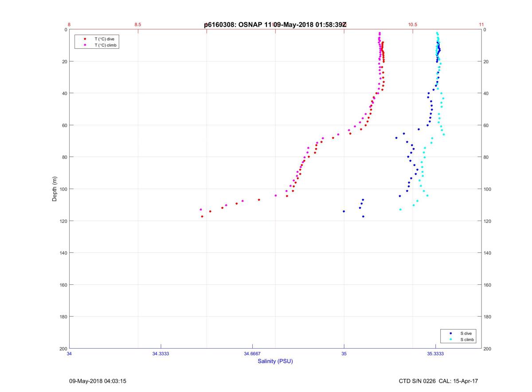Select the 'T (°C) dive' legend entry

(x=104, y=39)
